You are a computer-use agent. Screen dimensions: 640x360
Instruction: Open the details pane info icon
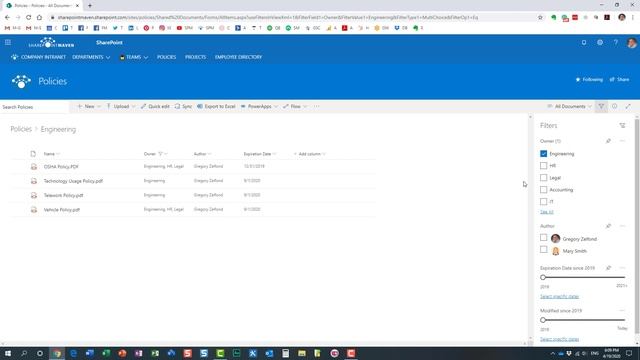[614, 107]
